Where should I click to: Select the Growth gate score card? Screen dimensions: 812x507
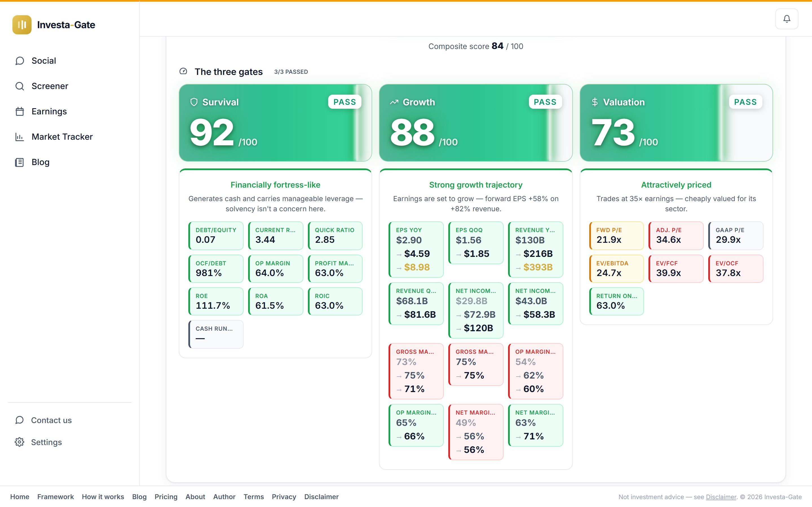[476, 123]
